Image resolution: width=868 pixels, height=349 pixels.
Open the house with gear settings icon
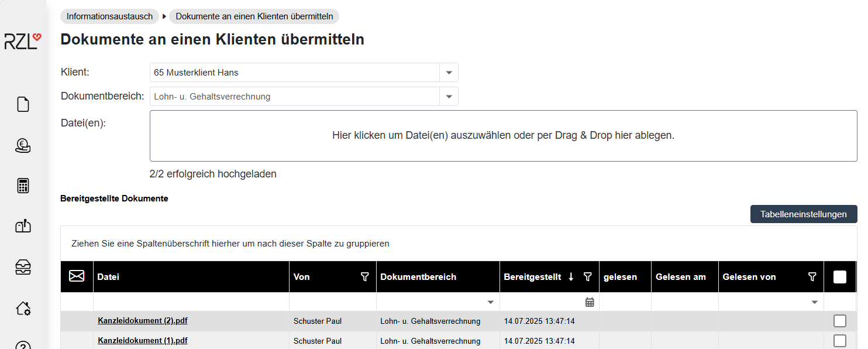click(x=23, y=308)
